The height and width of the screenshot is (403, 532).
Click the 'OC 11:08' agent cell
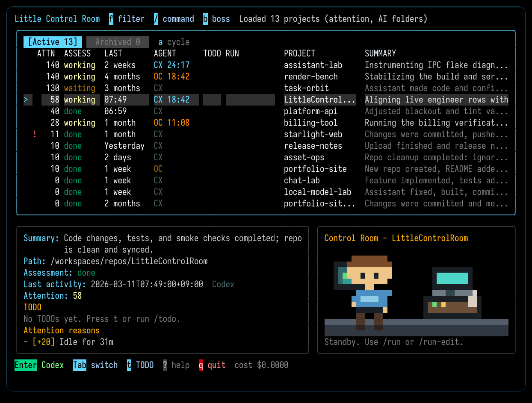(171, 123)
